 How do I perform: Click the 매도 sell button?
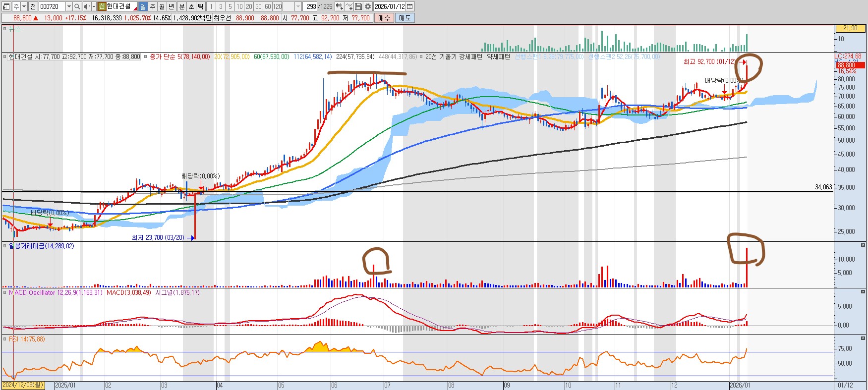click(x=405, y=18)
